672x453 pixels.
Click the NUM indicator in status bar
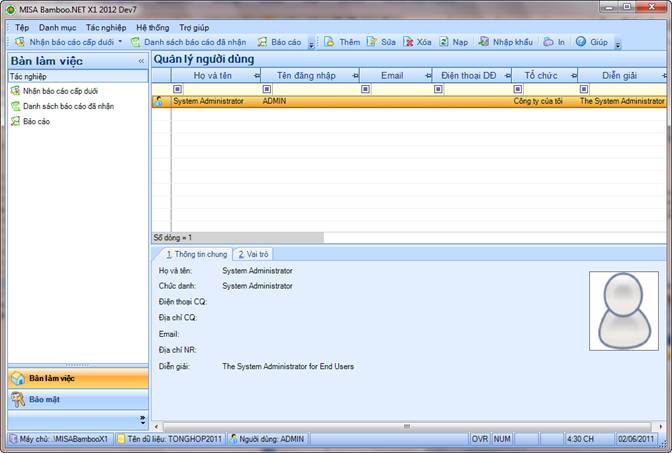click(x=502, y=439)
